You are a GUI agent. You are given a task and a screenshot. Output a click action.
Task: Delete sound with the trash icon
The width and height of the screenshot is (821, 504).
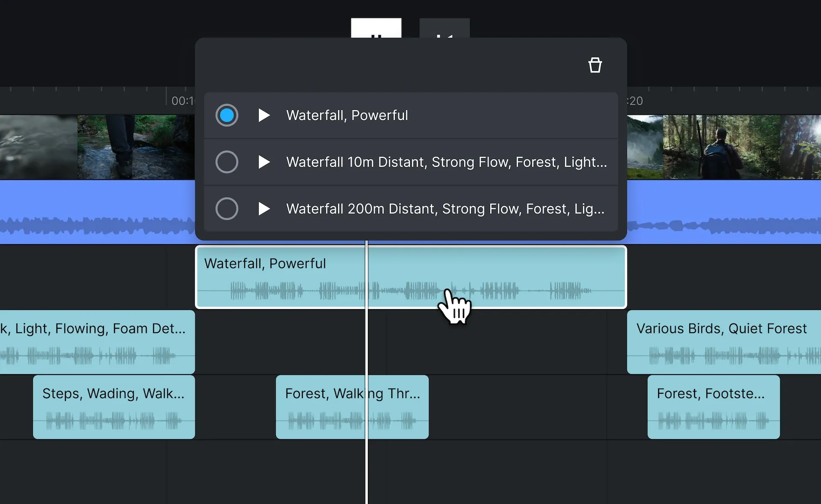595,65
